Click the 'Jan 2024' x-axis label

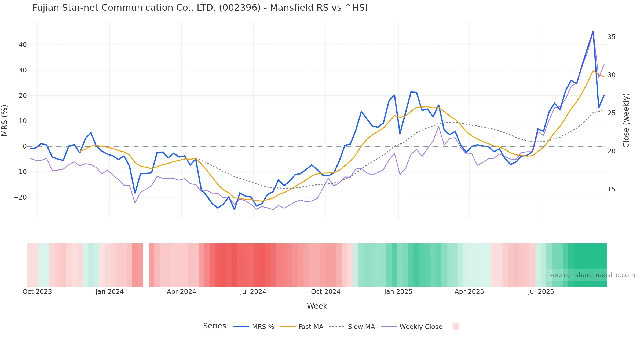coord(109,292)
